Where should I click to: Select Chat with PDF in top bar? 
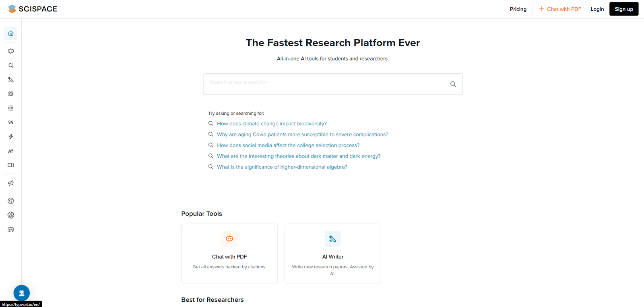560,9
